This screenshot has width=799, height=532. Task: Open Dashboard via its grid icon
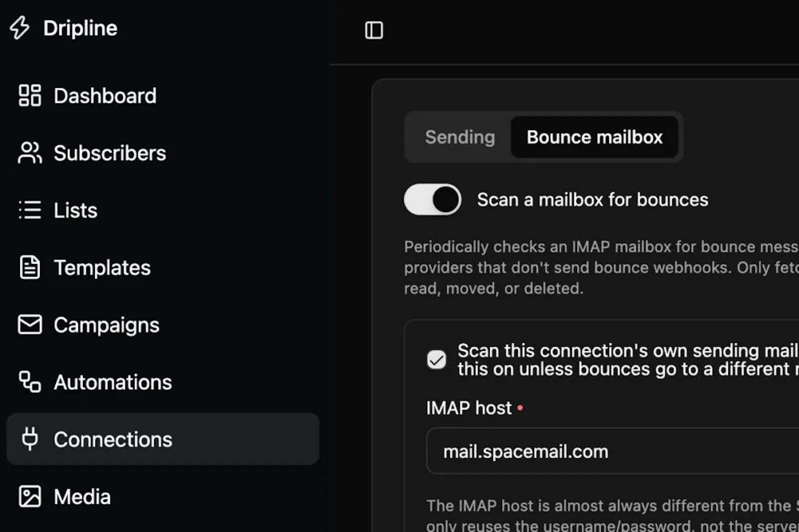coord(30,95)
